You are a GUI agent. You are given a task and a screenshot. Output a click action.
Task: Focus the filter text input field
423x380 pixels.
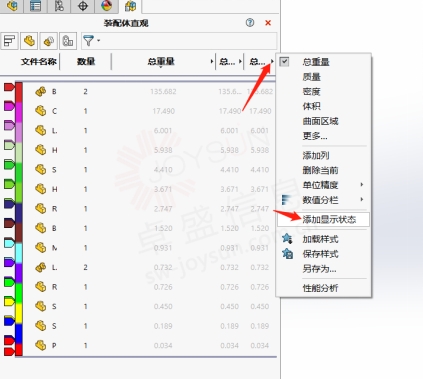click(x=188, y=41)
